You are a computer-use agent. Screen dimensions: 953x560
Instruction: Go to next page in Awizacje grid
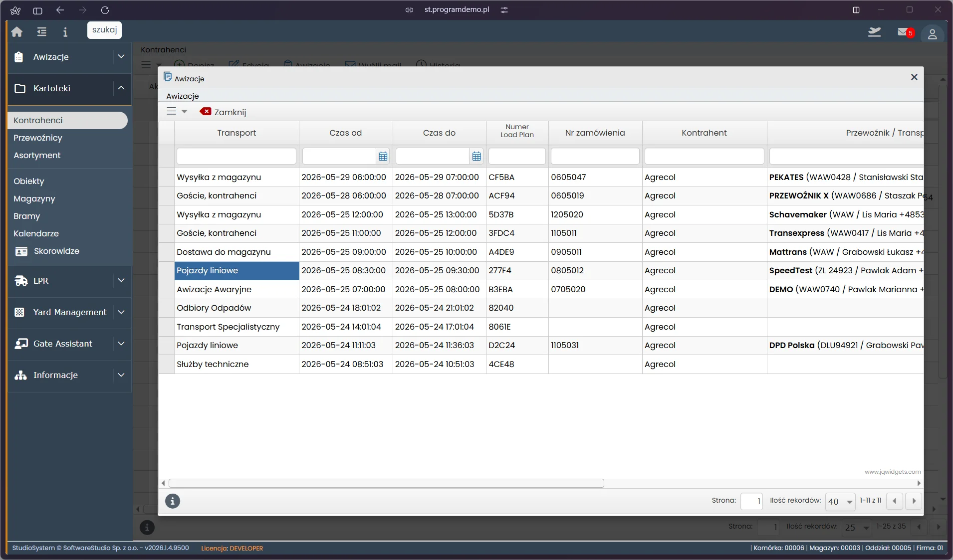click(x=914, y=501)
